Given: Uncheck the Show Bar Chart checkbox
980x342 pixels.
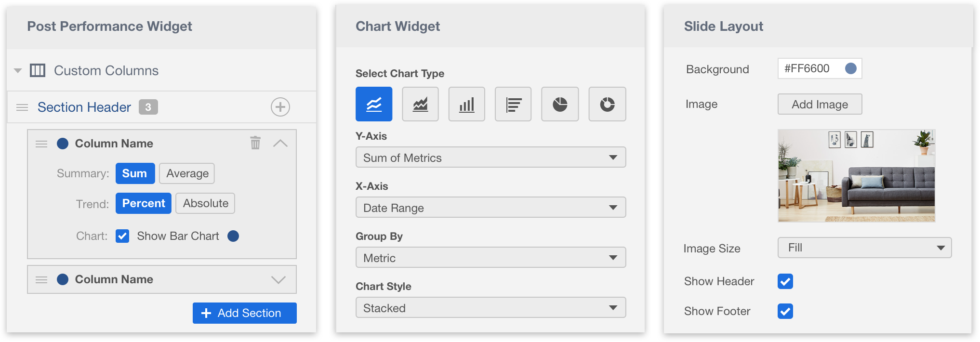Looking at the screenshot, I should click(122, 236).
